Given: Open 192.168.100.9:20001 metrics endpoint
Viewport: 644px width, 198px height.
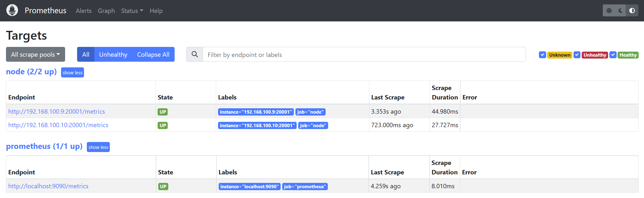Looking at the screenshot, I should pos(57,111).
